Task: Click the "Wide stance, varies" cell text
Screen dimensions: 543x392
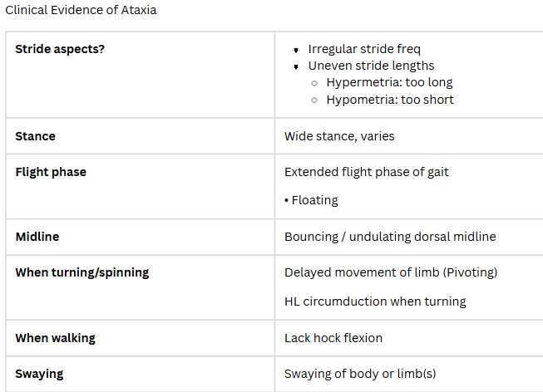Action: pyautogui.click(x=339, y=136)
